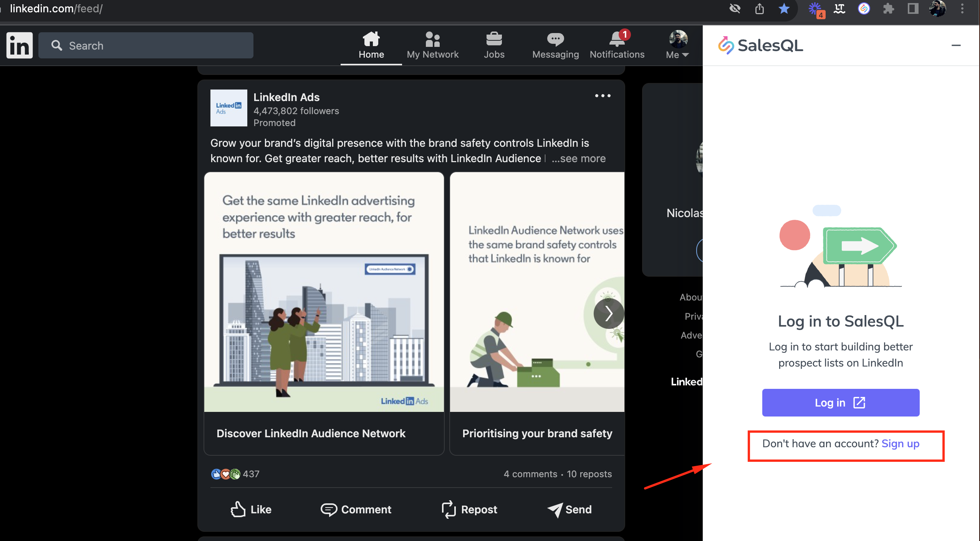Open the Jobs tab
Screen dimensions: 980x541
[x=494, y=45]
